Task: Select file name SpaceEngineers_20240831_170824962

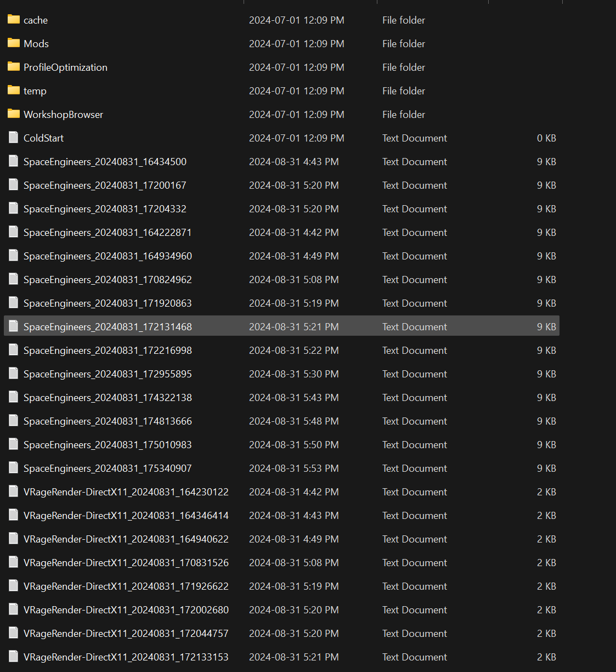Action: (108, 280)
